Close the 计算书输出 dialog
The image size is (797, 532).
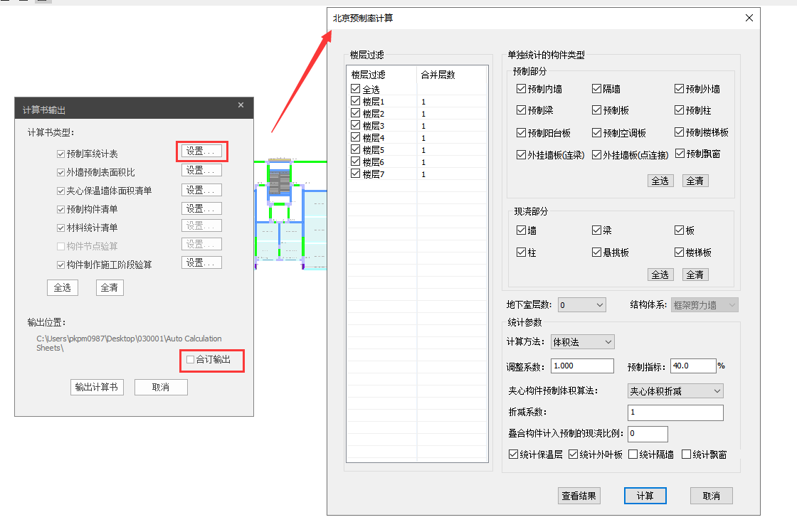241,105
